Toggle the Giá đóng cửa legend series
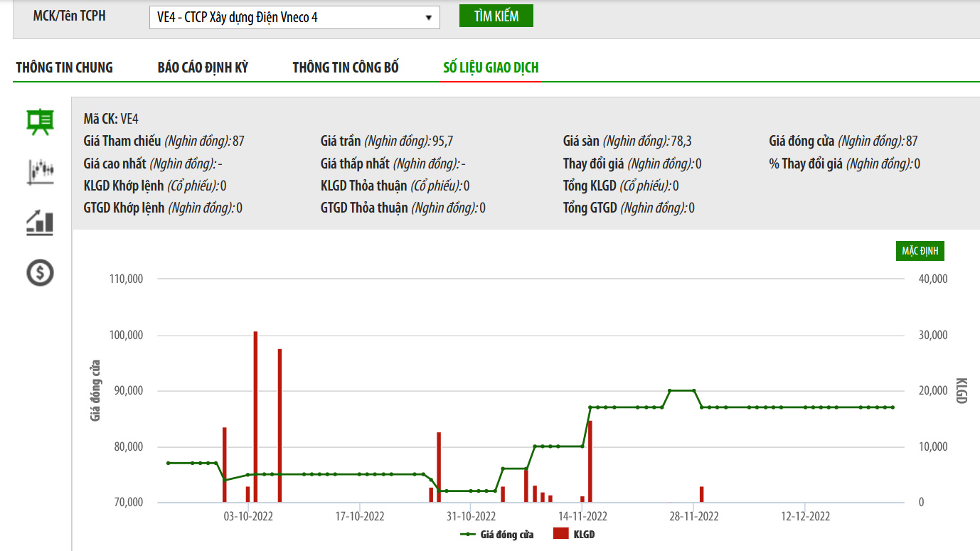 [x=497, y=534]
